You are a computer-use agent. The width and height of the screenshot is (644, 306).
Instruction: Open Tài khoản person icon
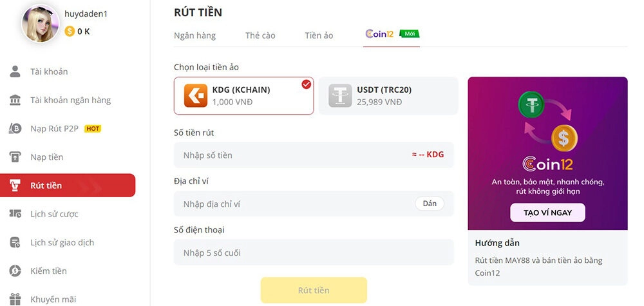[x=15, y=72]
